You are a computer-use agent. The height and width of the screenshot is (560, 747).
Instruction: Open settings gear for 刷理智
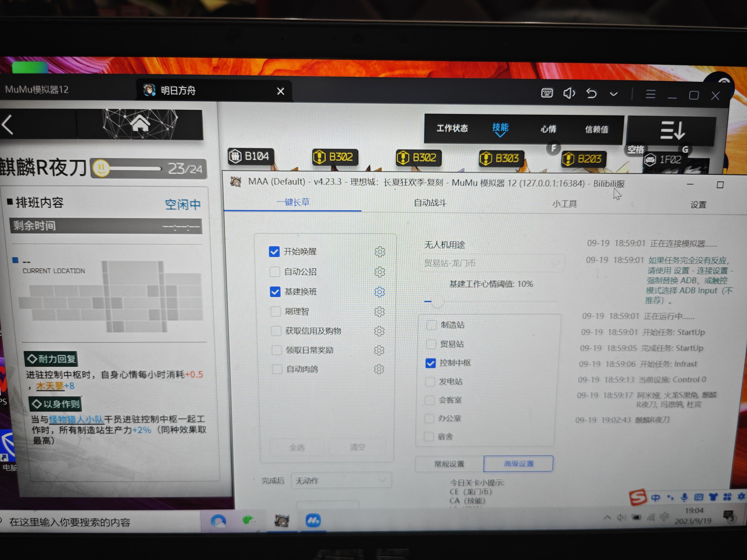tap(379, 312)
